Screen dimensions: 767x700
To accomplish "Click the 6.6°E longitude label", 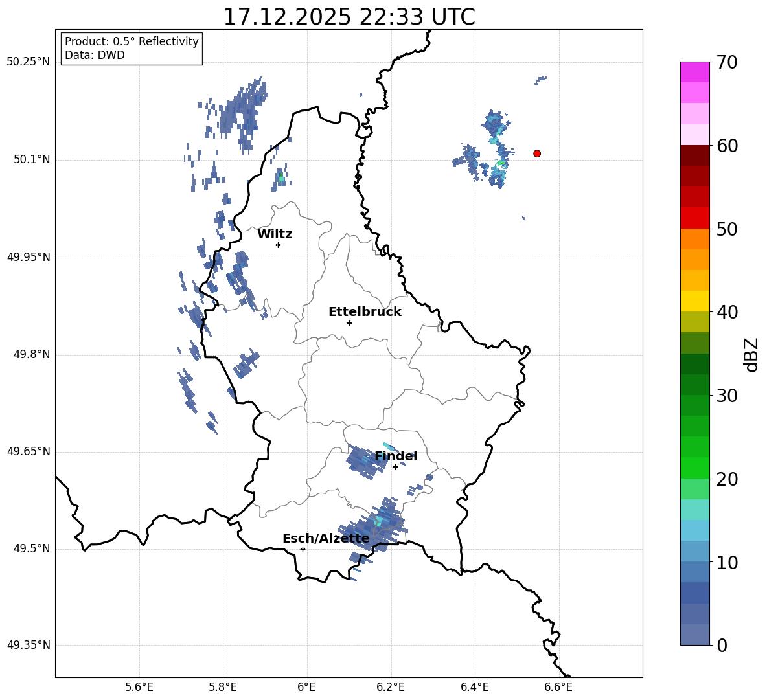I will tap(558, 687).
